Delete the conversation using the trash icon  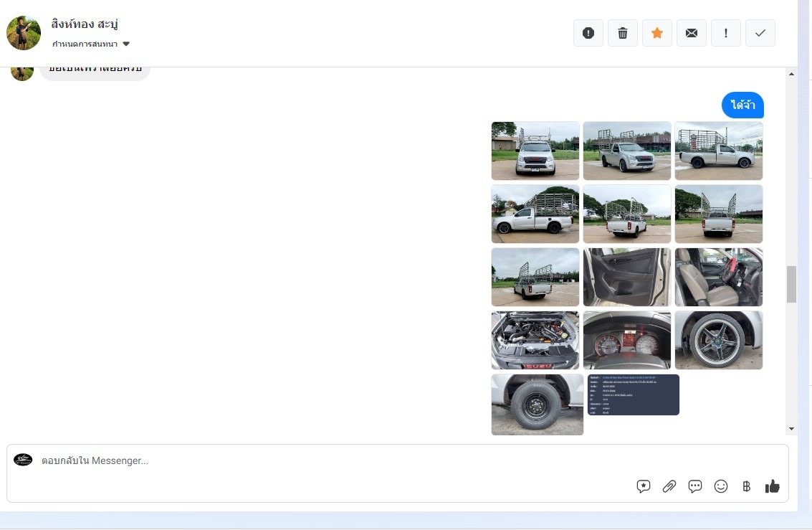(623, 33)
